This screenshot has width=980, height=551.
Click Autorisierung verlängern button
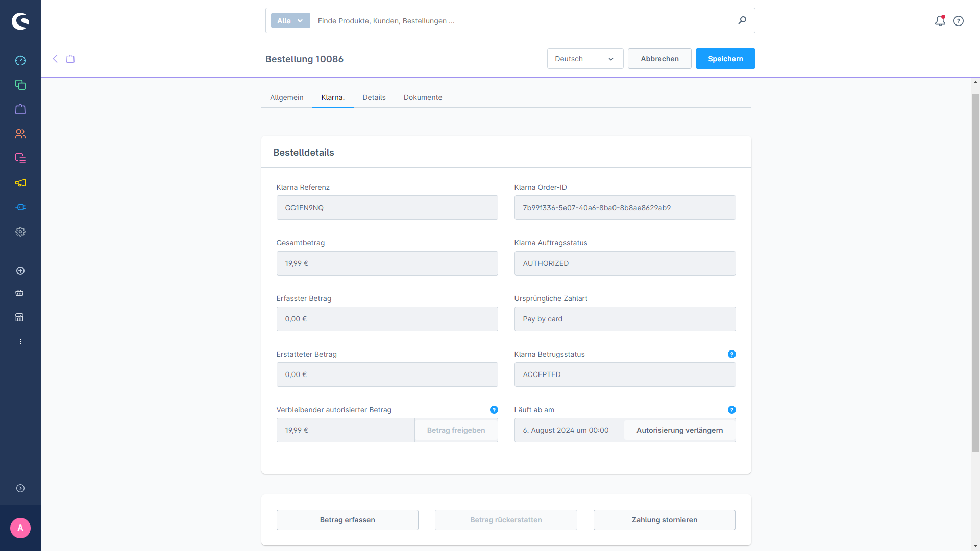pos(679,430)
